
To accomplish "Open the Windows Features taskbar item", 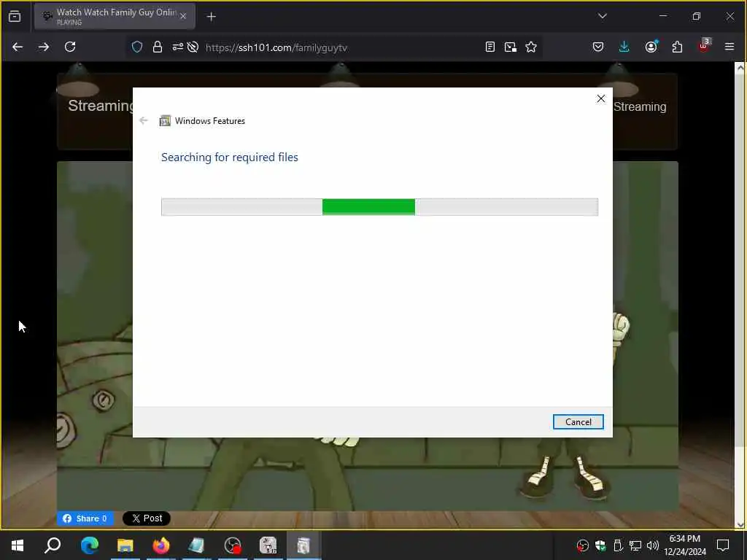I will point(303,545).
